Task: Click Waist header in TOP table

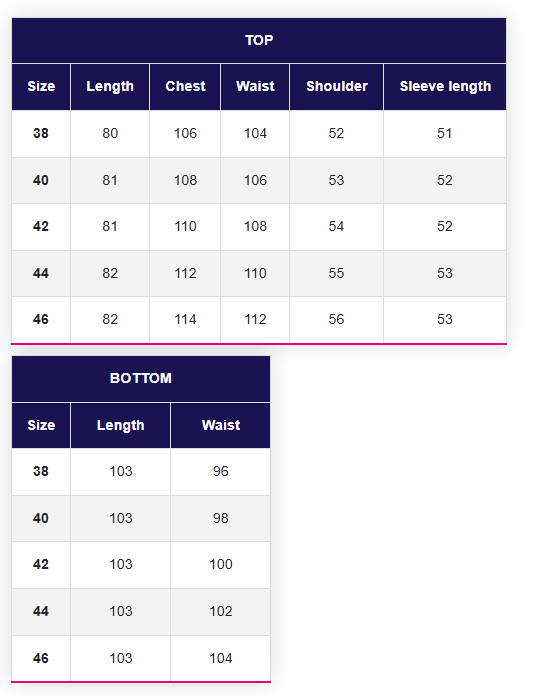Action: click(x=255, y=87)
